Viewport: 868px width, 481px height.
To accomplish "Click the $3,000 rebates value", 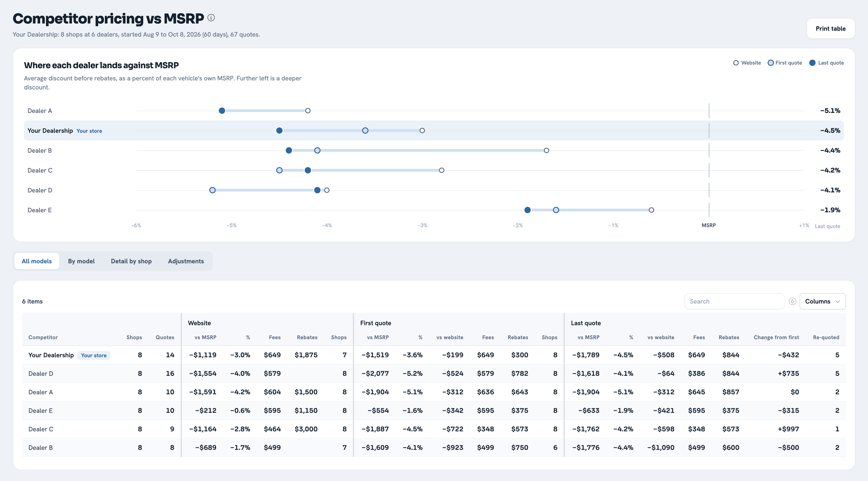I will point(306,429).
